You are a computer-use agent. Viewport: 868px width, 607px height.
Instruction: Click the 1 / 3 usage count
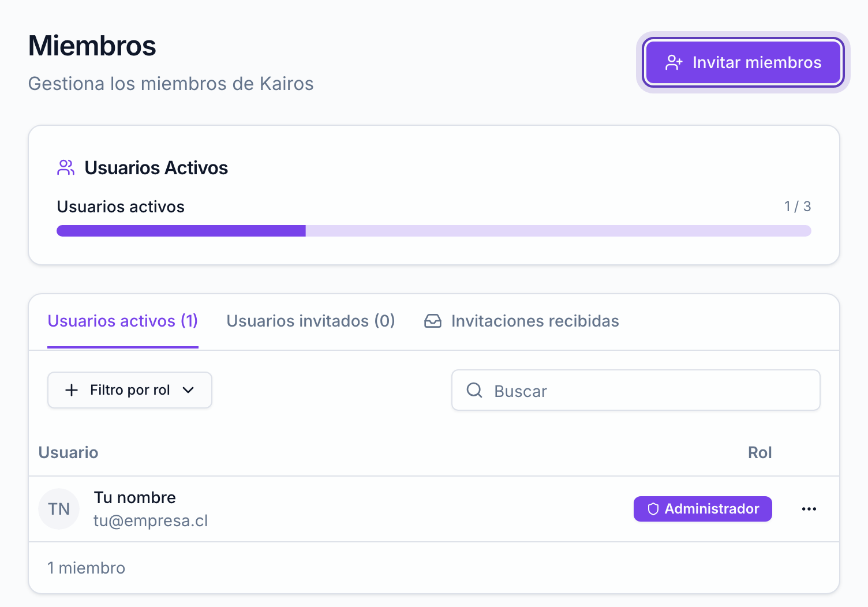[x=798, y=206]
